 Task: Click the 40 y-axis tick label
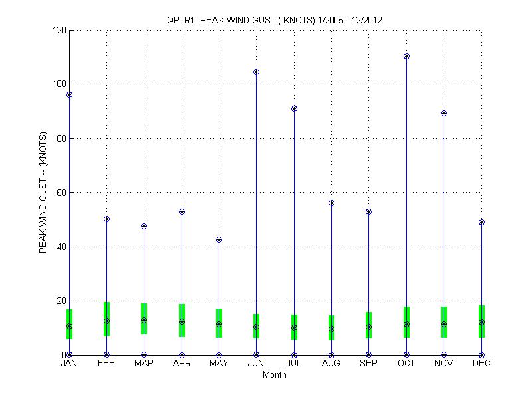tap(61, 247)
